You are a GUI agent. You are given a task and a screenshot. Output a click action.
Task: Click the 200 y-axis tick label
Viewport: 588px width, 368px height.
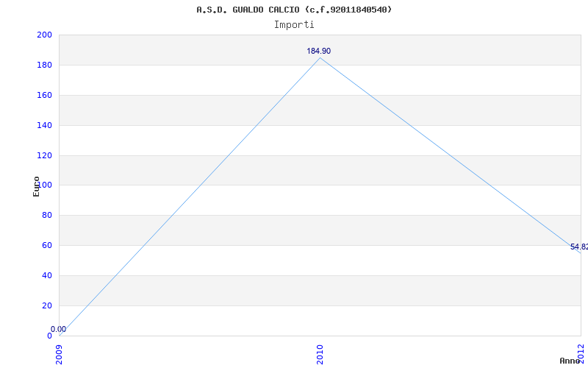44,35
